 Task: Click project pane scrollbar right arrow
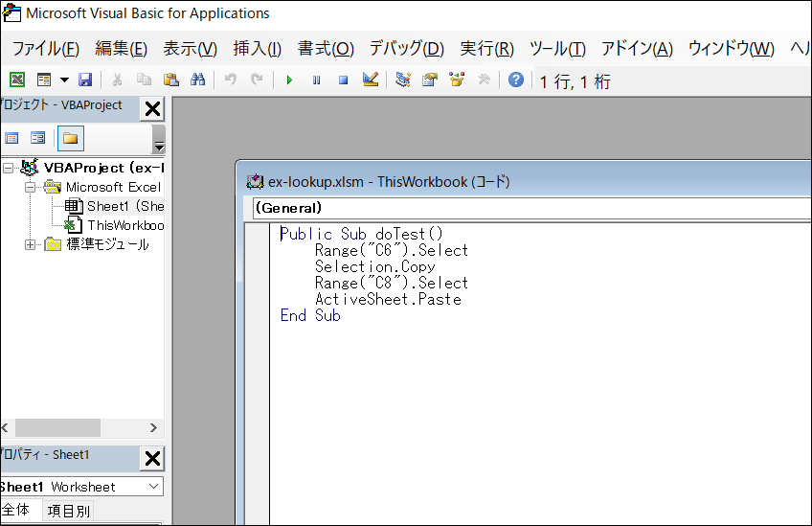(x=153, y=428)
